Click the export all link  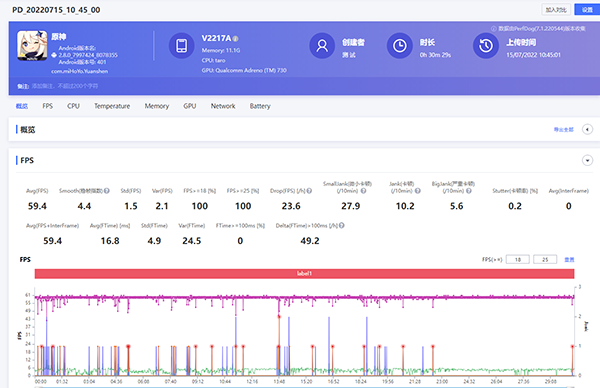[x=564, y=129]
